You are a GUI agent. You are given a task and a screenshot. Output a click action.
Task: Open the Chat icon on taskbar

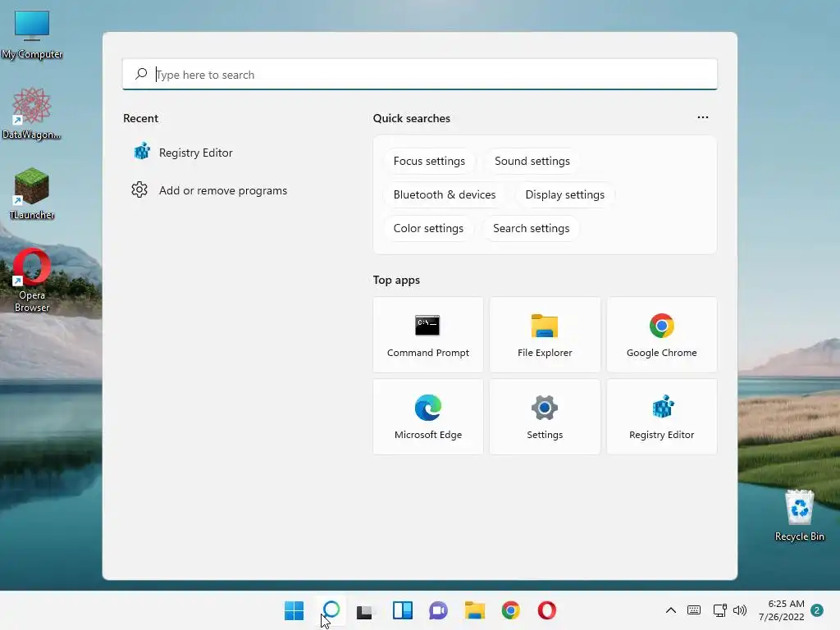coord(438,610)
